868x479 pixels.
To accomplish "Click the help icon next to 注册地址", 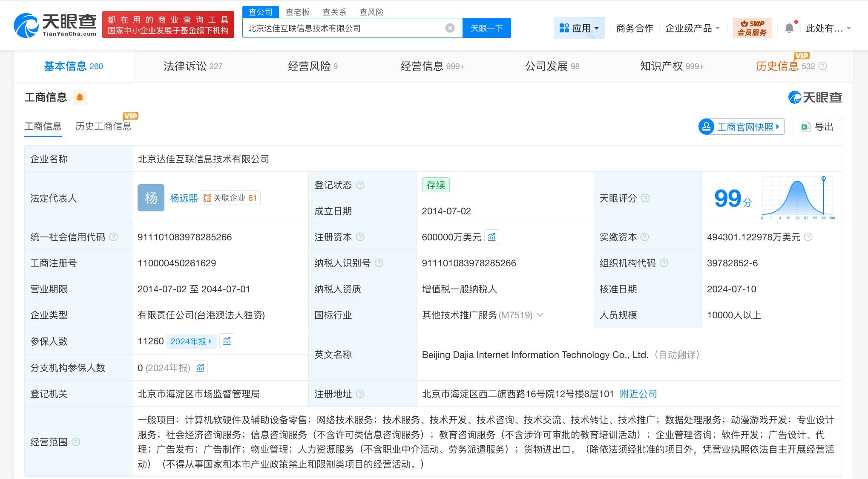I will tap(361, 394).
